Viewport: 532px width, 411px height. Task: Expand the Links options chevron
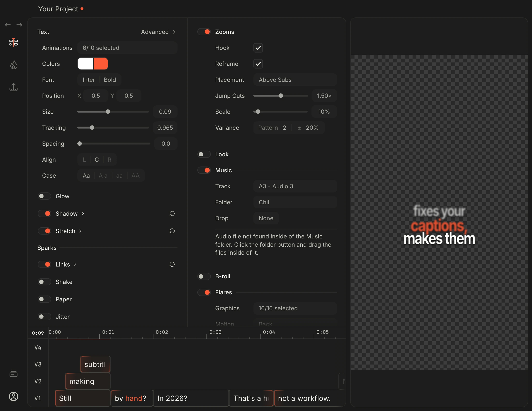(75, 265)
